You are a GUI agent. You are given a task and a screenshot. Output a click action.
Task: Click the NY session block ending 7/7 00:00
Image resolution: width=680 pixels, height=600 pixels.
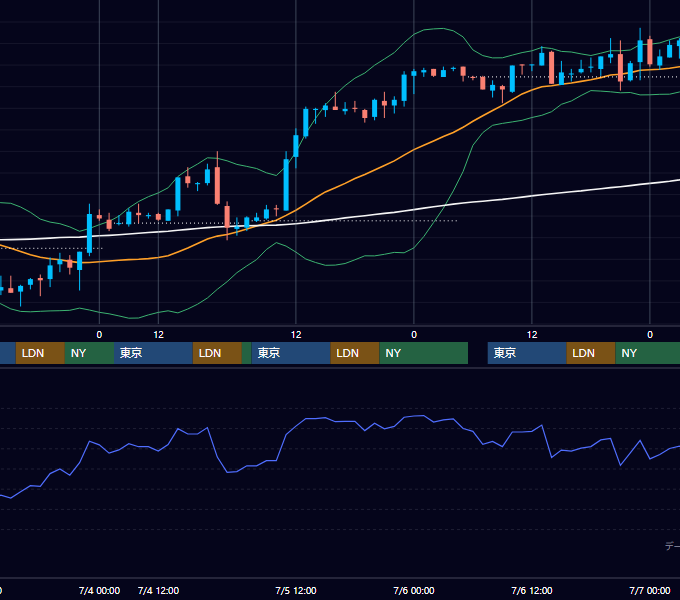(648, 353)
